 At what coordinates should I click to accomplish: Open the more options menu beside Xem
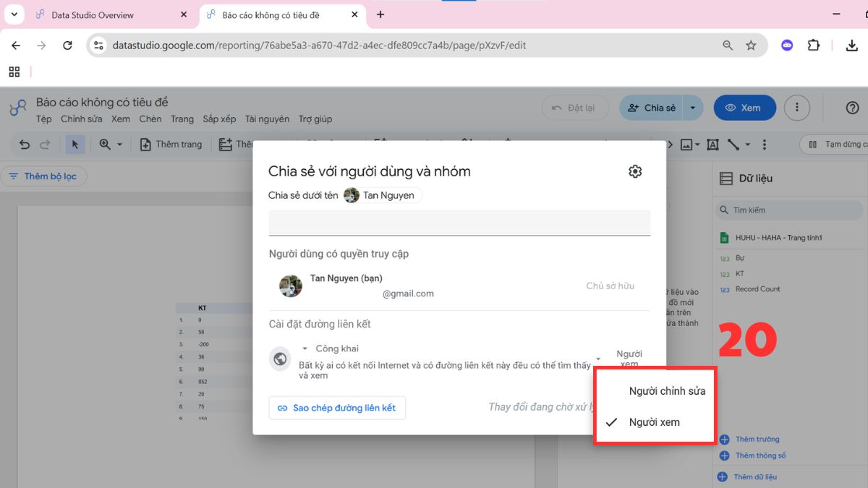[x=797, y=108]
